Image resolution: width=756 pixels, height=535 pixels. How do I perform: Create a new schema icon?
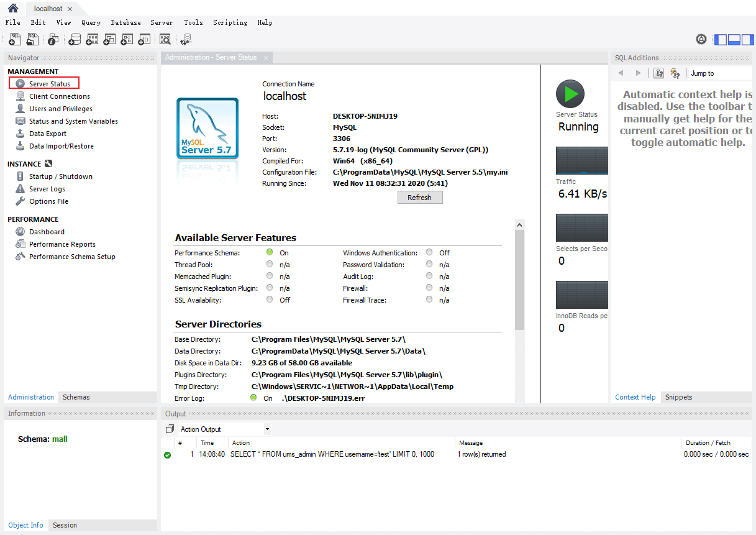coord(75,40)
